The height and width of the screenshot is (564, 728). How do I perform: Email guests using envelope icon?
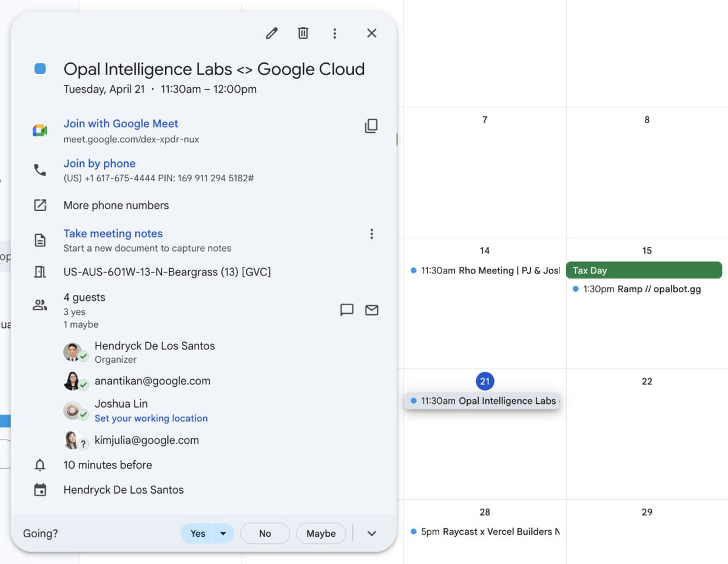point(372,310)
